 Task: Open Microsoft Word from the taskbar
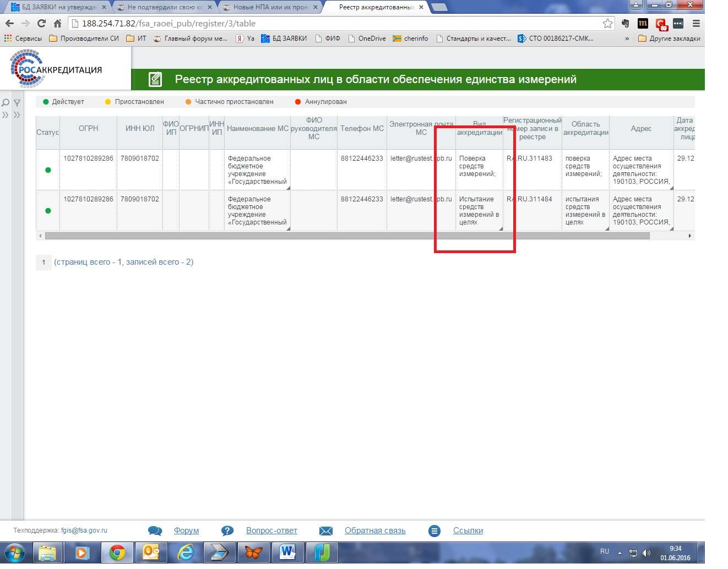(288, 552)
